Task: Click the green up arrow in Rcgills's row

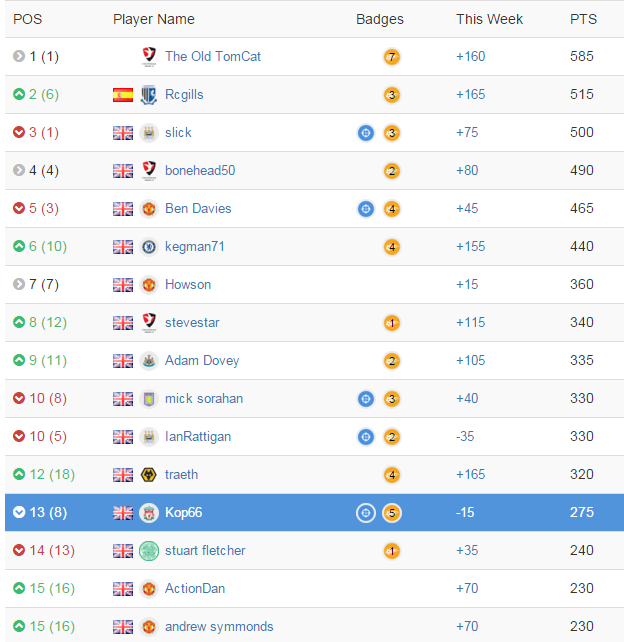Action: point(19,94)
